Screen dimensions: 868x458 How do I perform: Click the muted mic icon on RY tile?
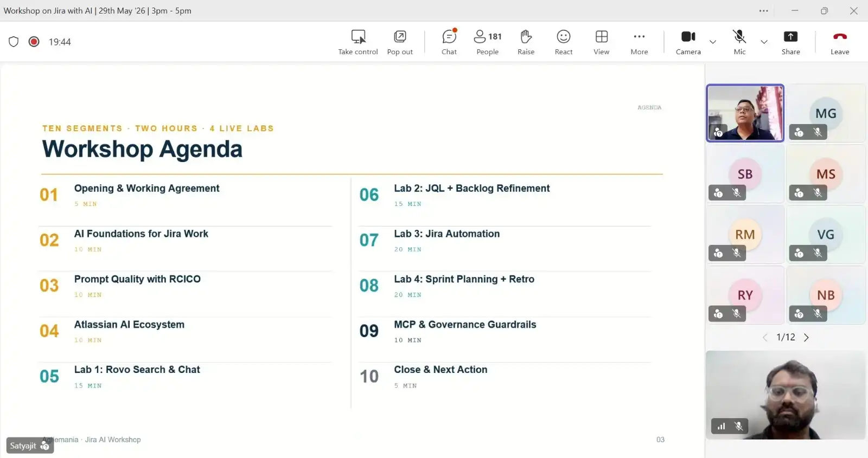point(736,314)
